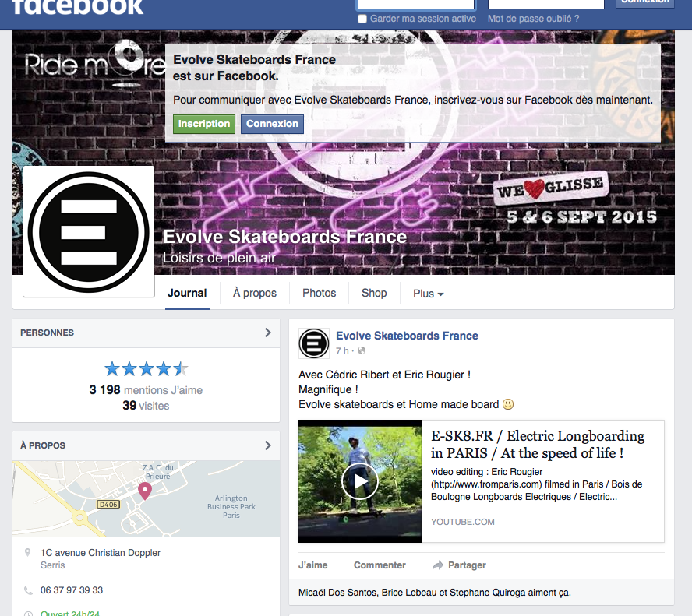Expand the Personnes section chevron
The width and height of the screenshot is (692, 616).
point(267,333)
